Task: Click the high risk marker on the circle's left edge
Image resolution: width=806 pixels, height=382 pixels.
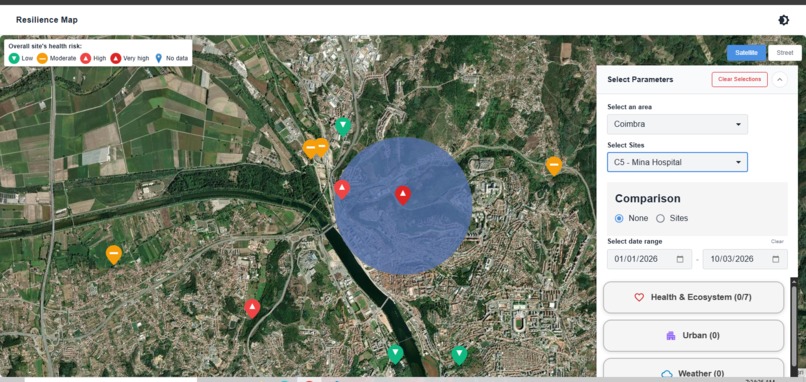Action: [342, 189]
